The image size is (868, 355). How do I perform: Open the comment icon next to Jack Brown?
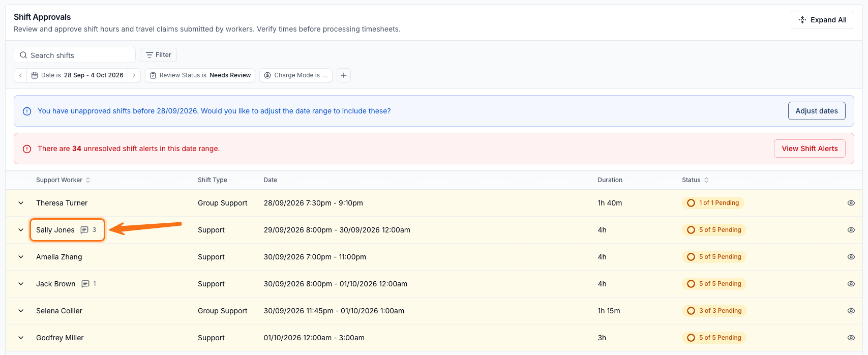coord(85,284)
